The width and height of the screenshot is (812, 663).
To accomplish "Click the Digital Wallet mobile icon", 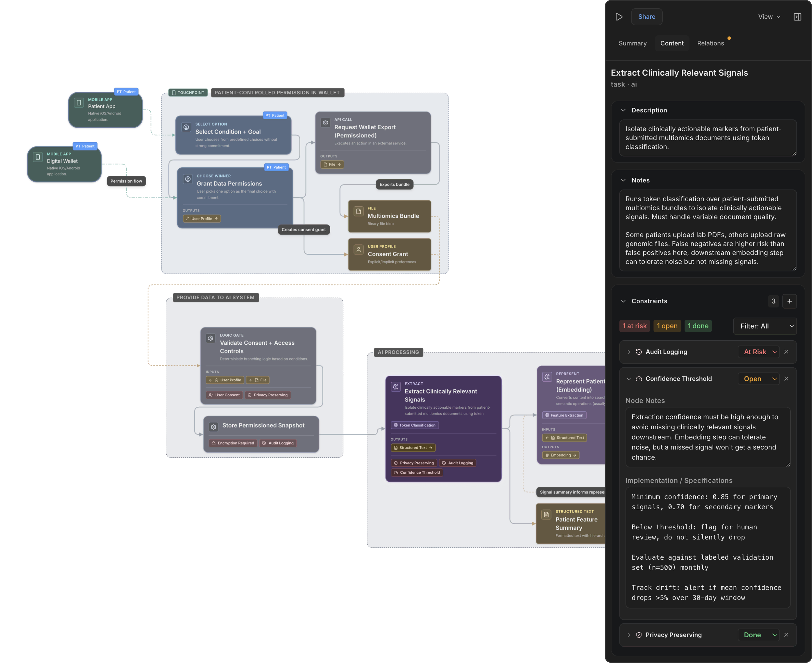I will pyautogui.click(x=38, y=157).
